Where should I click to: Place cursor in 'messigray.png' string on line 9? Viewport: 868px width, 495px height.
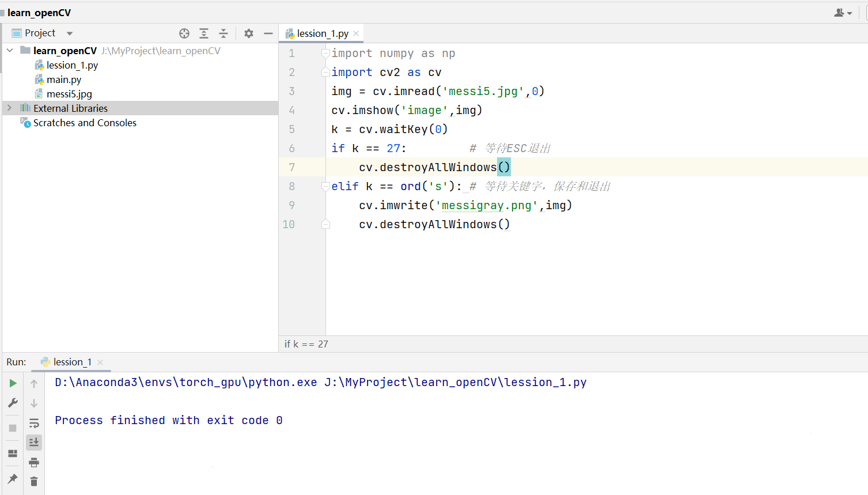(487, 206)
